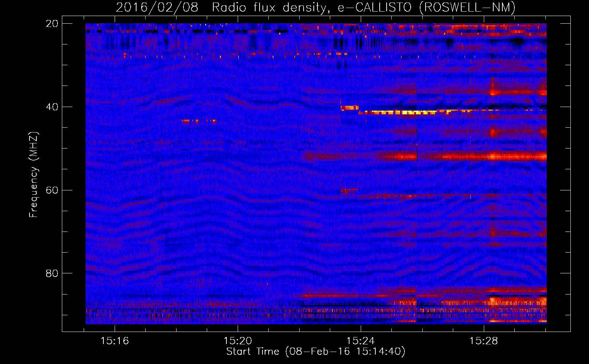Click the "Start Time (08-Feb-16 15:14:40)" x-axis label
The width and height of the screenshot is (589, 364).
tap(316, 352)
